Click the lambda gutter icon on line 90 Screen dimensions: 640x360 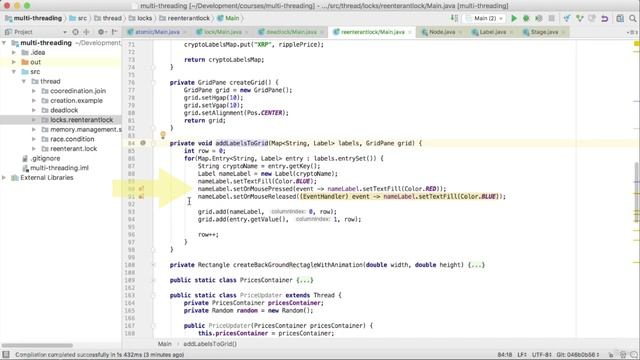[141, 189]
